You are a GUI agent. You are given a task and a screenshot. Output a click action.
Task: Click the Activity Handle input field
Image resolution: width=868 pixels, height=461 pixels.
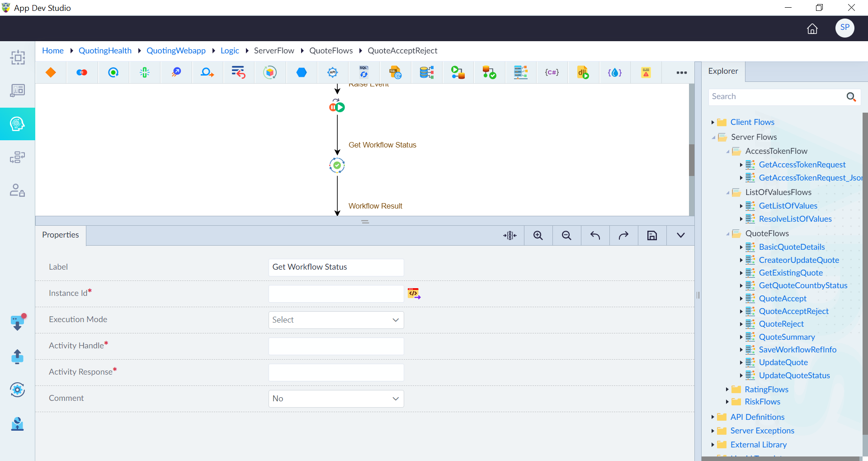coord(336,346)
